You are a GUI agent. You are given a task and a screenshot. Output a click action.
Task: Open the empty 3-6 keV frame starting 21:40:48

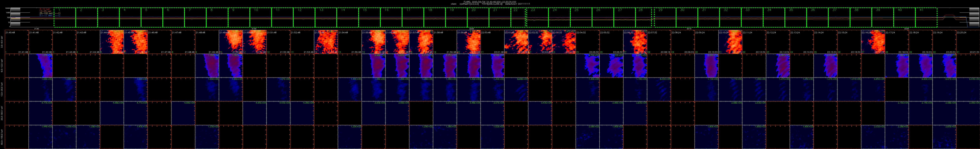click(x=17, y=42)
